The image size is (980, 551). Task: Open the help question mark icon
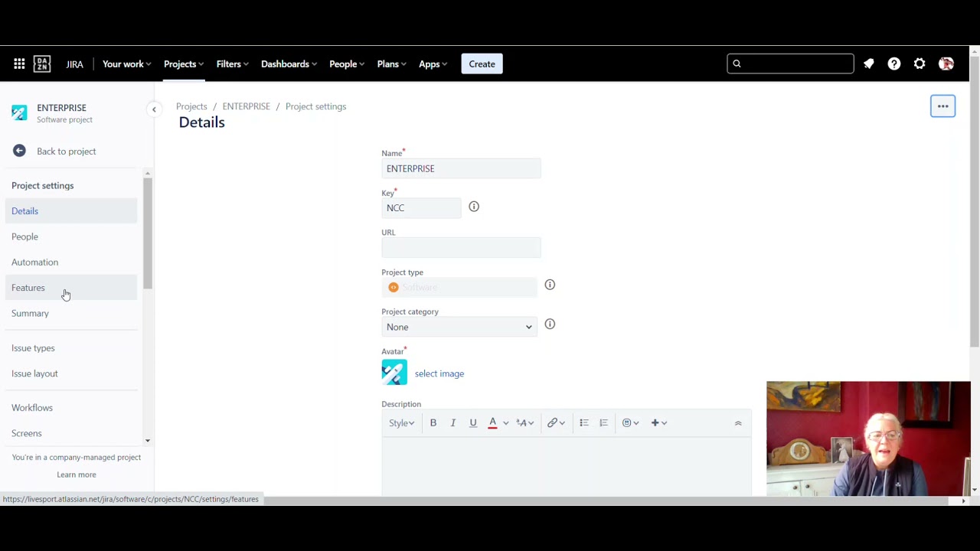pos(894,64)
